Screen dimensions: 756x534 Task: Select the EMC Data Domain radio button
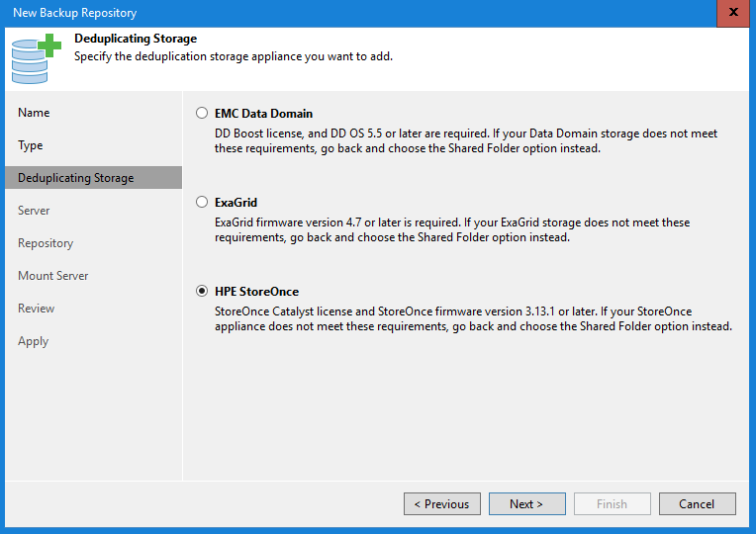[x=202, y=114]
